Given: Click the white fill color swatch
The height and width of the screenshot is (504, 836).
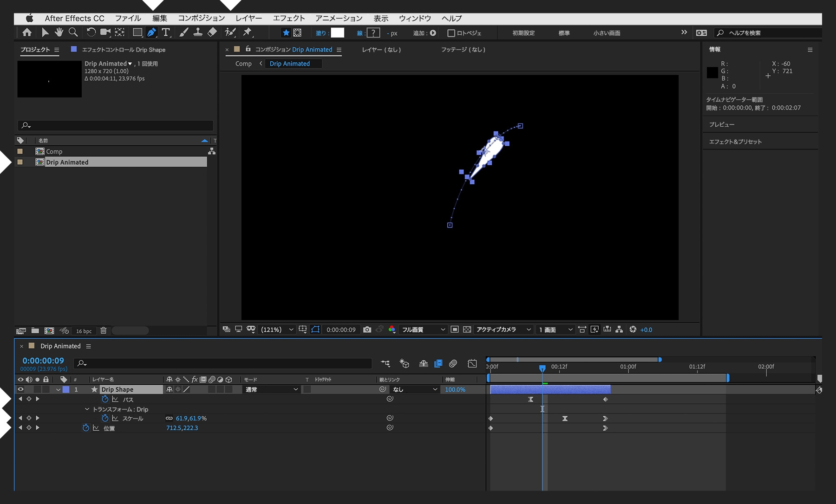Looking at the screenshot, I should [337, 32].
